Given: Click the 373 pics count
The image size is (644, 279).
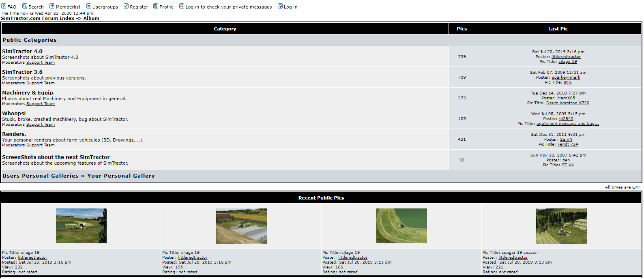Looking at the screenshot, I should pos(462,98).
